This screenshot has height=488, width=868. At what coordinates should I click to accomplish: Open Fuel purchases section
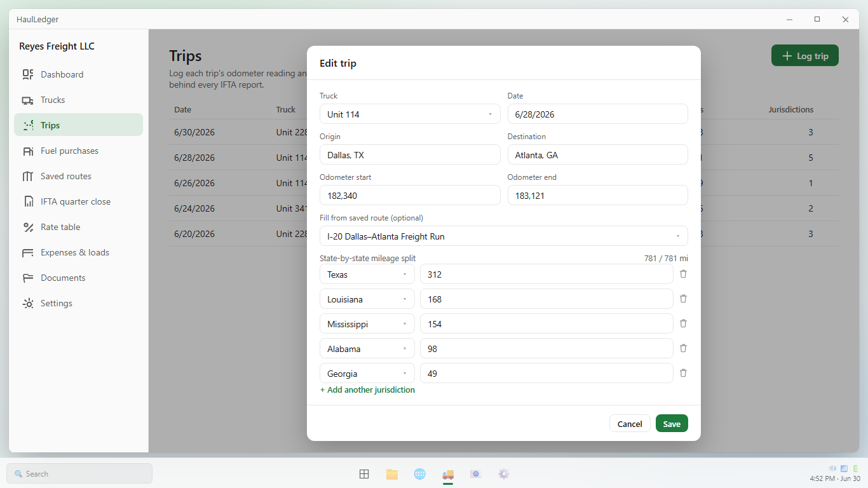point(78,151)
